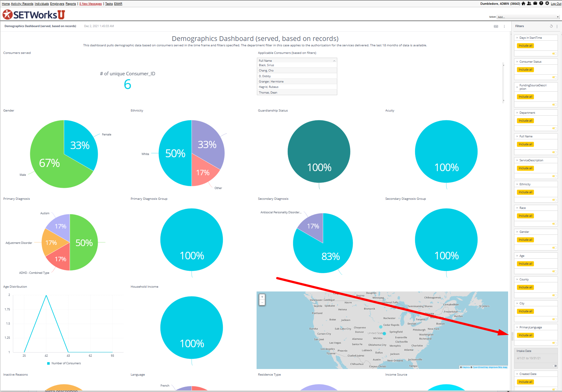Screen dimensions: 562x392
Task: Select Granger, Hermione in consumer list
Action: pyautogui.click(x=297, y=82)
